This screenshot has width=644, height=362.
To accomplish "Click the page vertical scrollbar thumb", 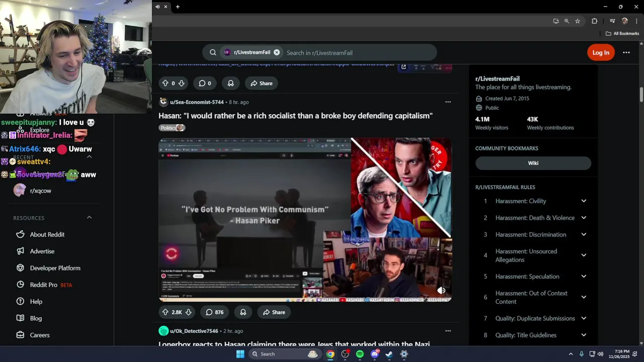I will click(x=641, y=94).
